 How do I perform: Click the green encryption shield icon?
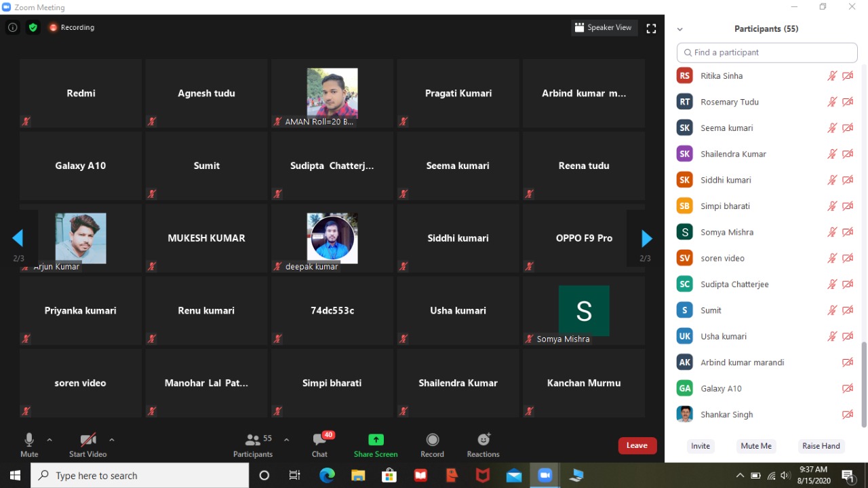click(33, 28)
